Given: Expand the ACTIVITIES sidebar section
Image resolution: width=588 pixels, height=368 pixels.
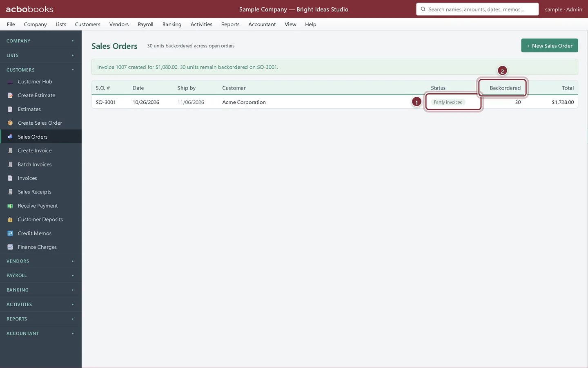Looking at the screenshot, I should (x=41, y=305).
